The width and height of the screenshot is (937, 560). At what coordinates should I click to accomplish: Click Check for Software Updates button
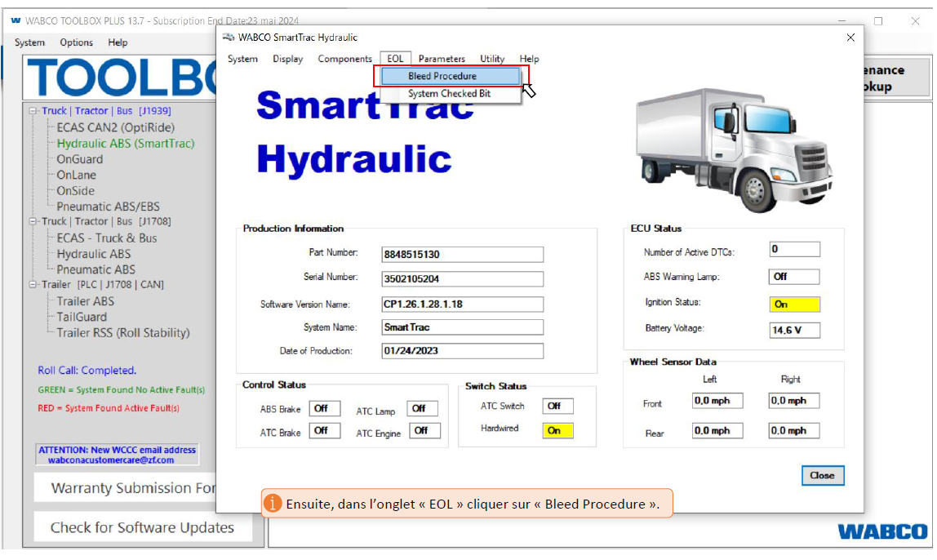click(142, 527)
